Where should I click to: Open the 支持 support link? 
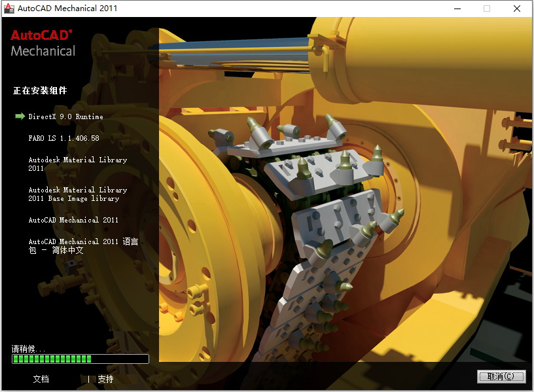tap(105, 379)
